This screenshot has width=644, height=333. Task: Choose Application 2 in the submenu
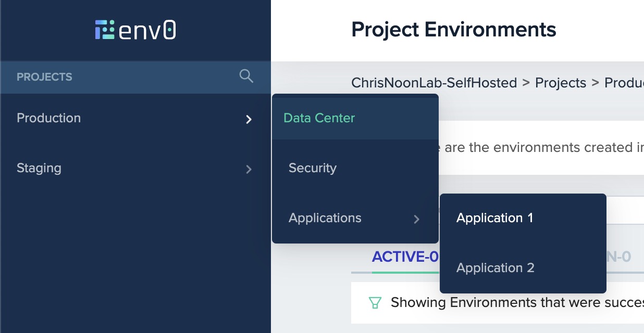[495, 267]
